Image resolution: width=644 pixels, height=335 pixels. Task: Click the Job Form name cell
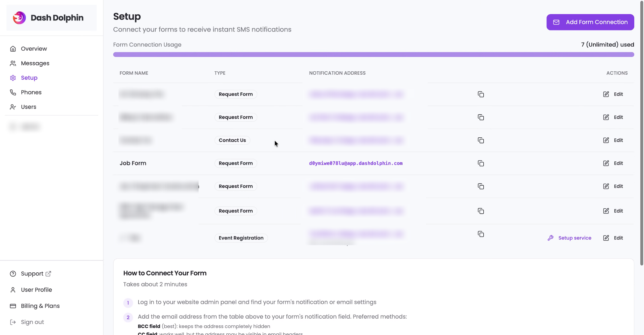coord(133,163)
